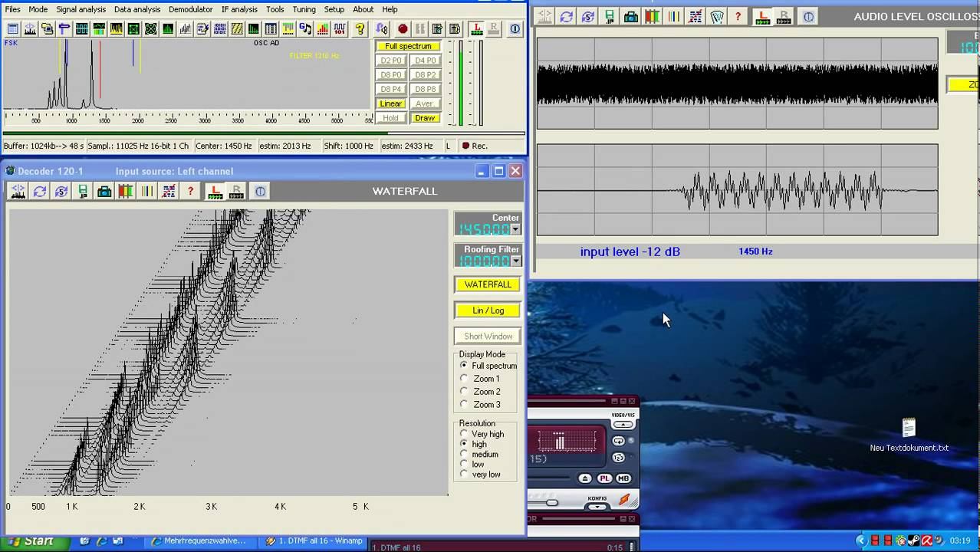The image size is (980, 552).
Task: Click the yellow WATERFALL button
Action: pos(488,284)
